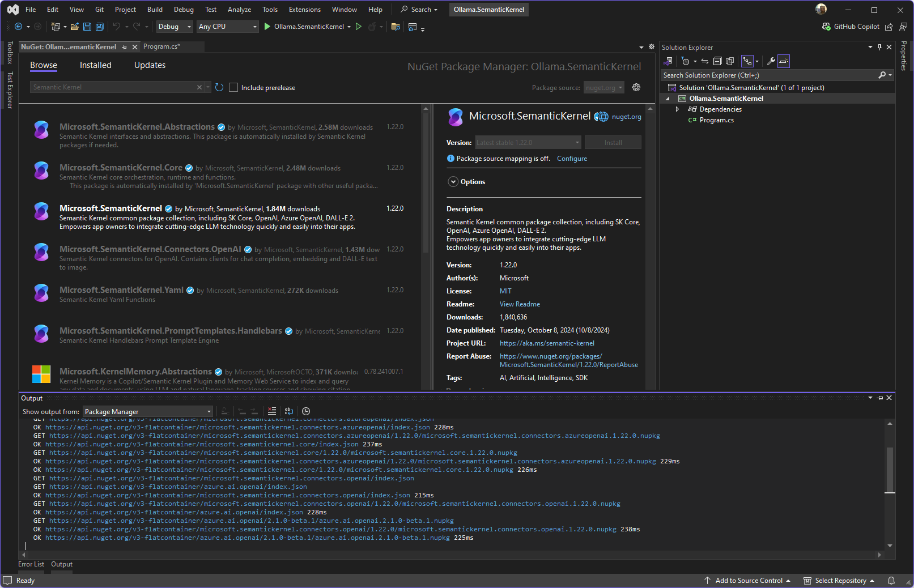Toggle auto-hide pin on Output panel
The width and height of the screenshot is (914, 588).
point(880,398)
